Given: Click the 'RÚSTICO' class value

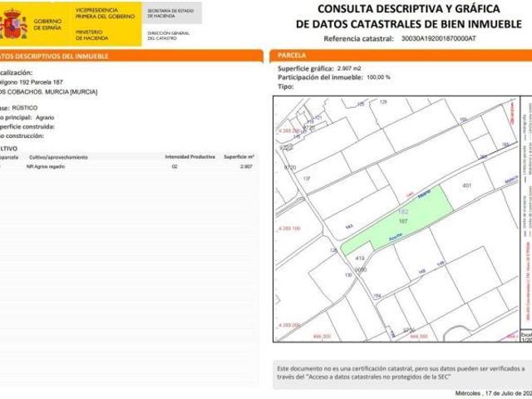Looking at the screenshot, I should point(25,108).
